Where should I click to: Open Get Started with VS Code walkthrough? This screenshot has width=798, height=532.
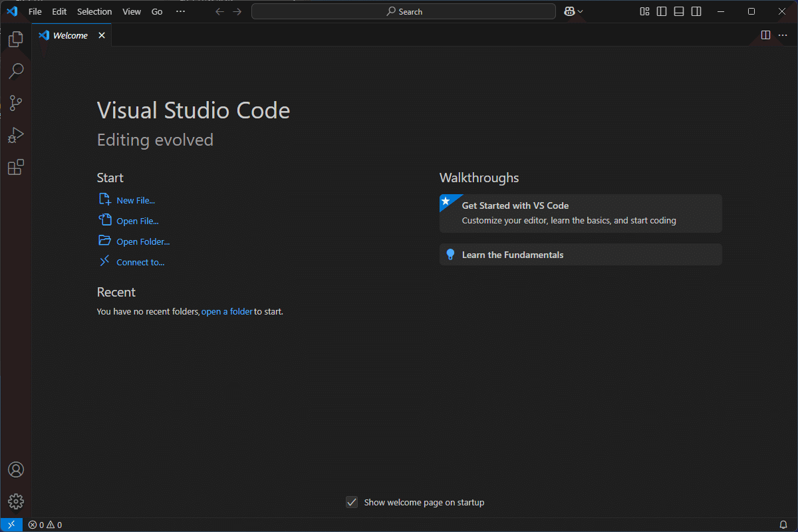581,213
